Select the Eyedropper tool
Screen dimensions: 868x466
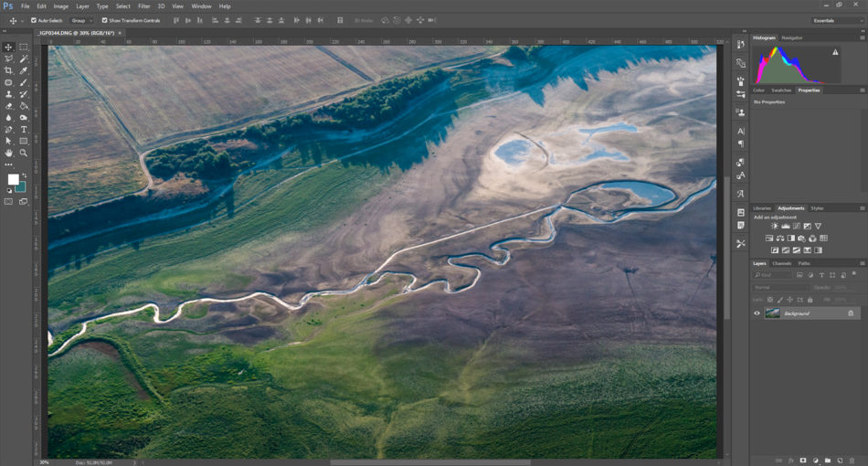pyautogui.click(x=24, y=70)
